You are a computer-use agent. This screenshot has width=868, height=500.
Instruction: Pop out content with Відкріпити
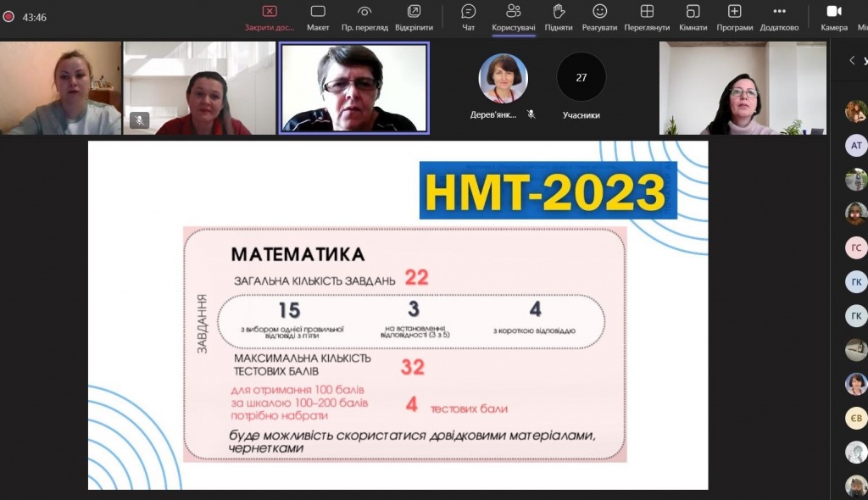click(414, 19)
